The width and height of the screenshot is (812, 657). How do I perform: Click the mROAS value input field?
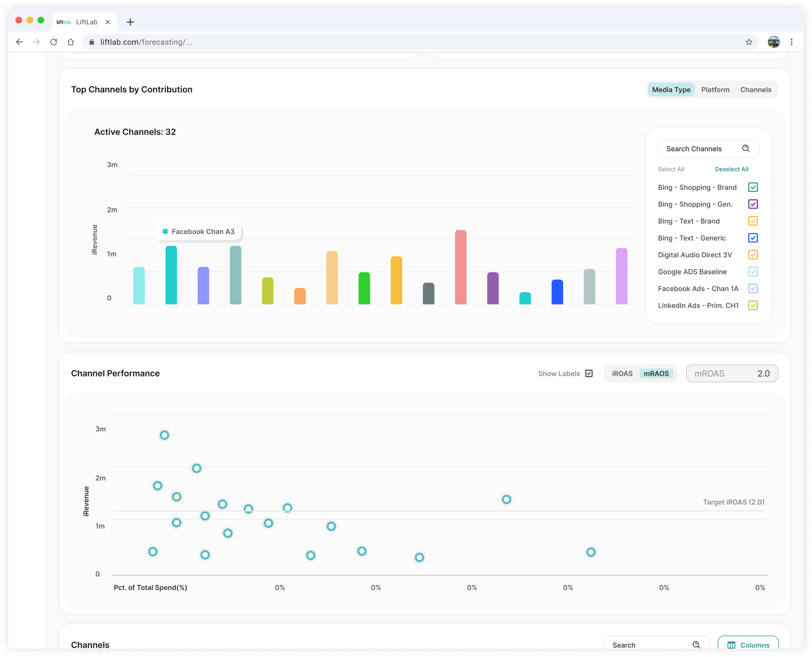coord(732,373)
